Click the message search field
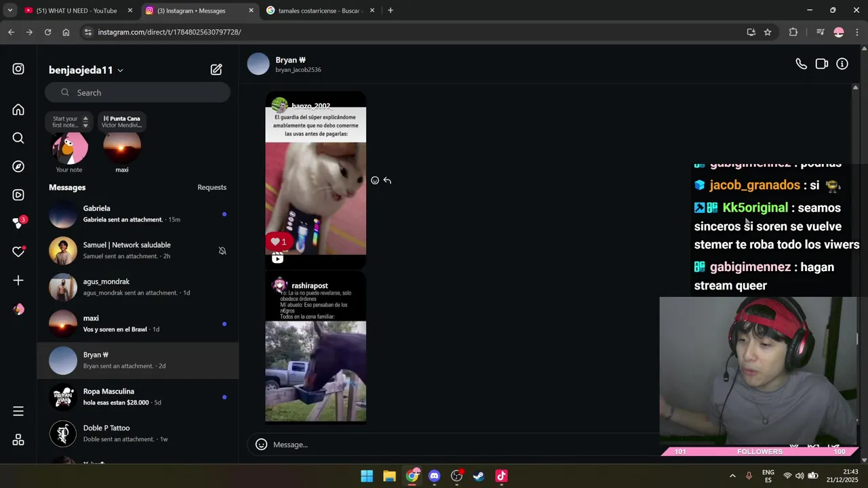Screen dimensions: 868x488 [138, 93]
